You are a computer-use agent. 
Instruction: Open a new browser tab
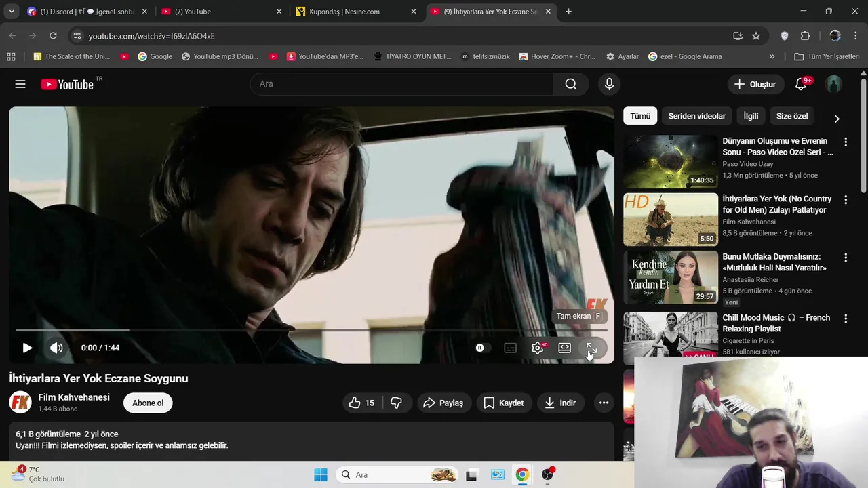coord(568,12)
